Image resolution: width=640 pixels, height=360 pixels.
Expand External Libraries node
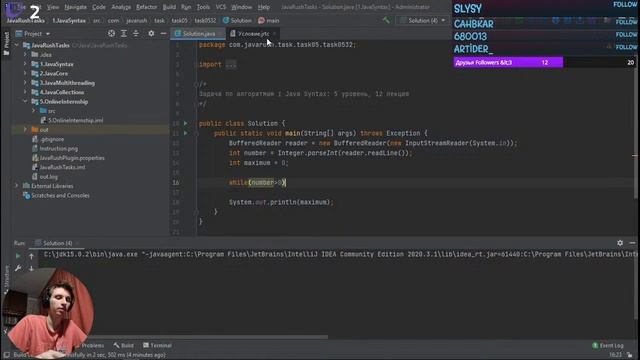[17, 186]
